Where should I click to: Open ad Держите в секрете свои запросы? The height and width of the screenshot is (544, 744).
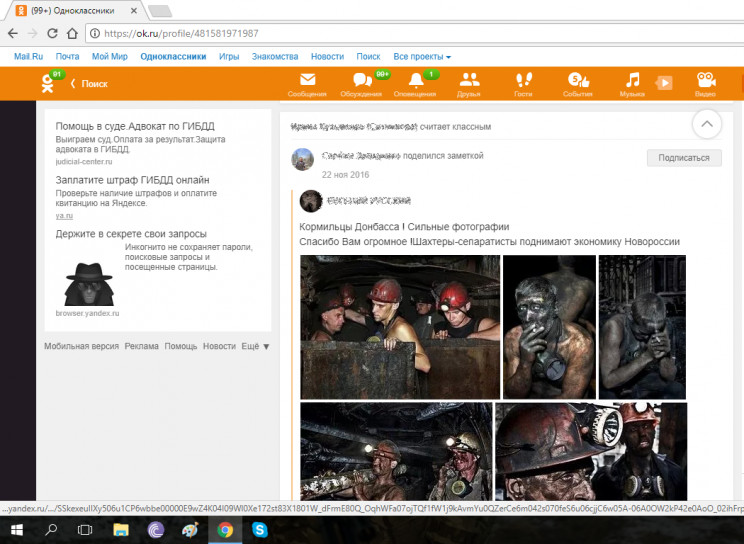click(x=131, y=234)
